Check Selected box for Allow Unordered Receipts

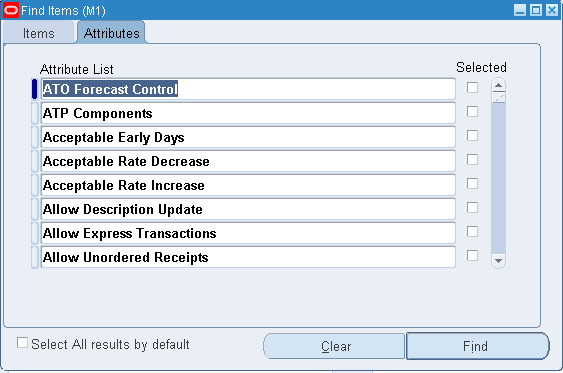472,256
